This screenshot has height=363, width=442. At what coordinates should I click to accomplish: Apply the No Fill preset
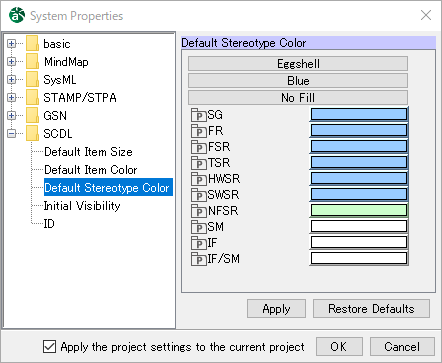298,98
